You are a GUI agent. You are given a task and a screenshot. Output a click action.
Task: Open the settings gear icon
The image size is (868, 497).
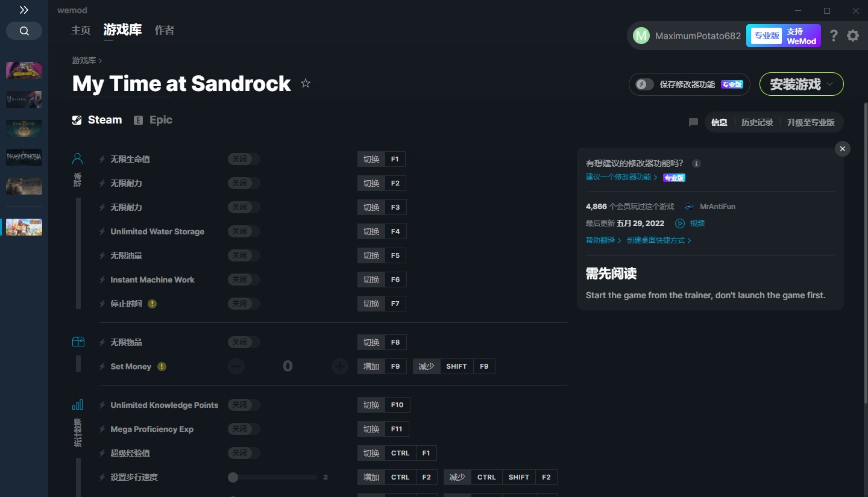click(853, 36)
